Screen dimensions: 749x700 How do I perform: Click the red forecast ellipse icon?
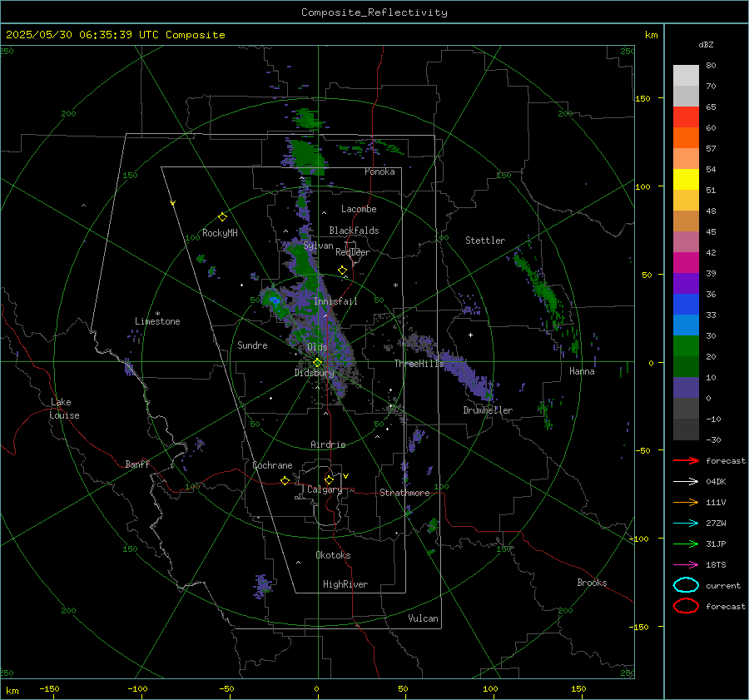point(686,606)
